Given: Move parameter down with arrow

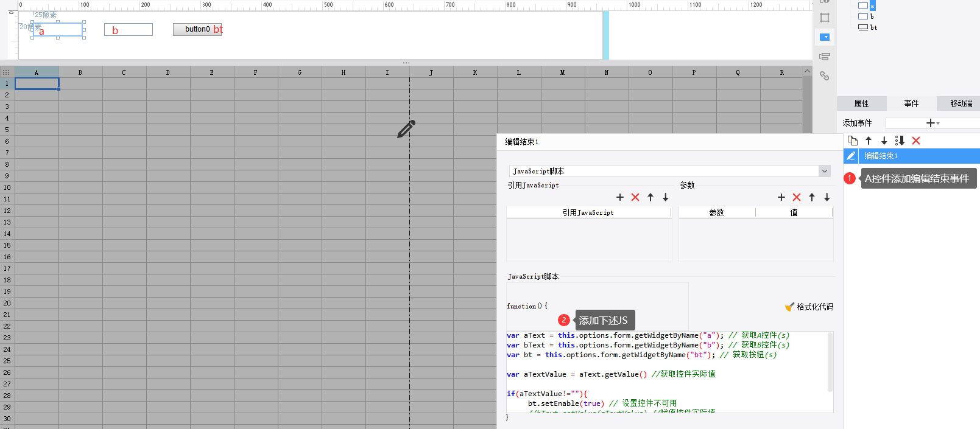Looking at the screenshot, I should [x=827, y=197].
